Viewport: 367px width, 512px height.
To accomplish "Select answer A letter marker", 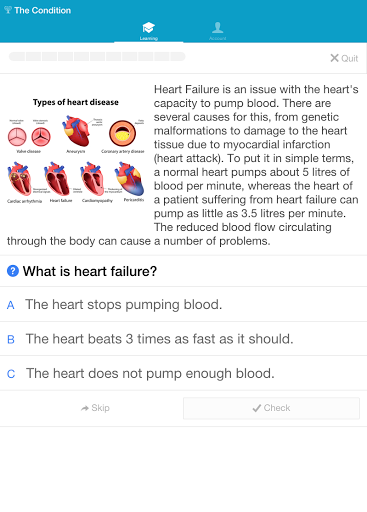I will tap(11, 305).
